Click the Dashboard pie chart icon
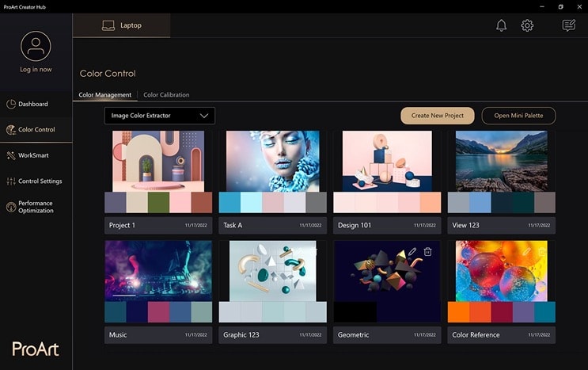Image resolution: width=588 pixels, height=370 pixels. (11, 104)
